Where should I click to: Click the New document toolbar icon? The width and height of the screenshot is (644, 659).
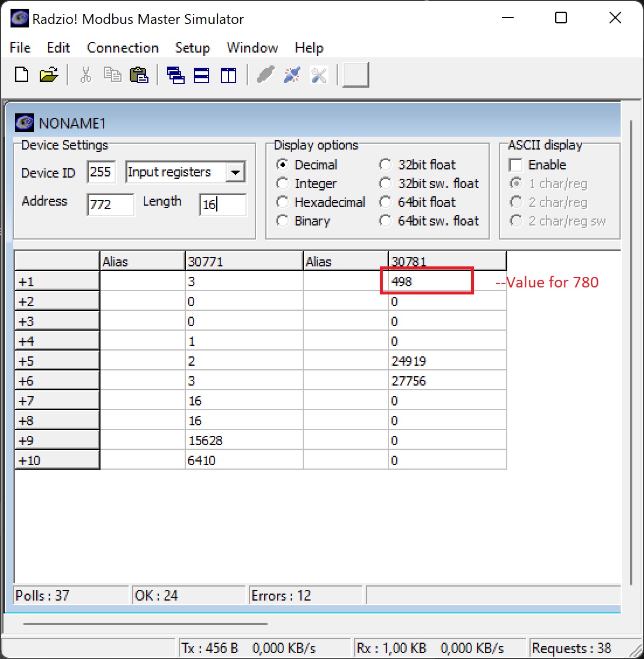click(x=22, y=75)
